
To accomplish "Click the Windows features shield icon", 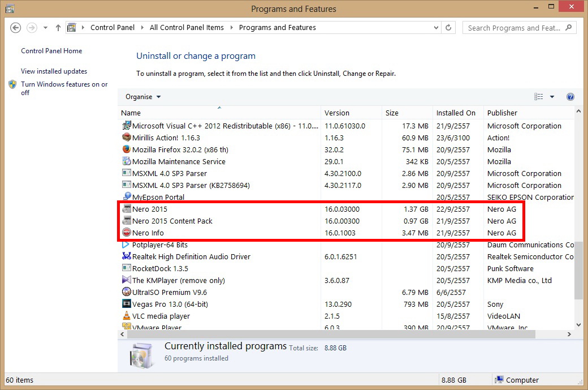I will coord(12,84).
